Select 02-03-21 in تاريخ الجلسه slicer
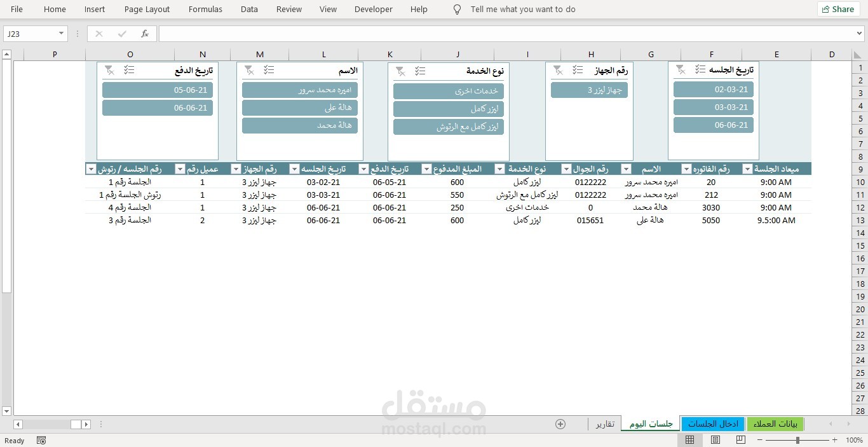 tap(714, 90)
